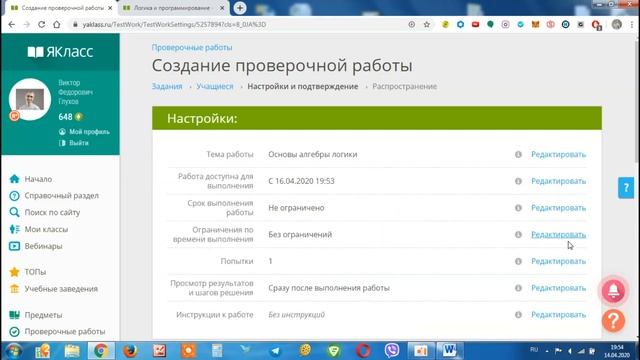Switch to Логика и программирование browser tab

click(172, 8)
